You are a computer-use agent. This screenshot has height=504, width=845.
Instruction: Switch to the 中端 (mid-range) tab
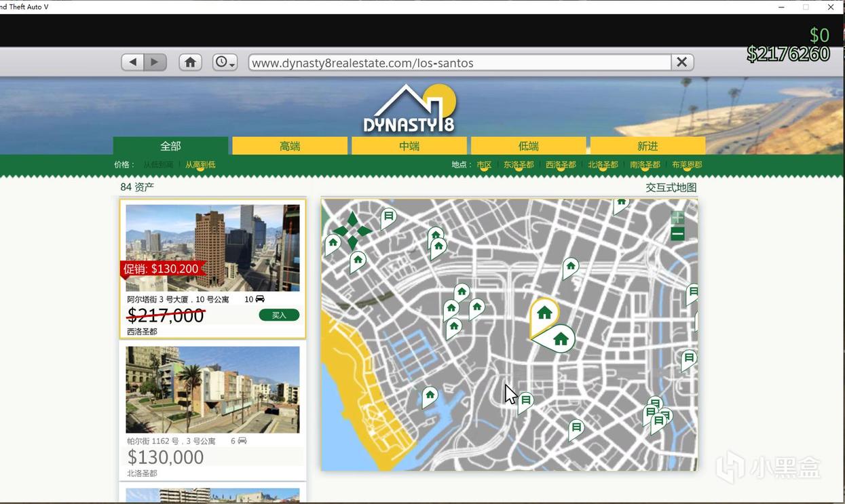(409, 146)
